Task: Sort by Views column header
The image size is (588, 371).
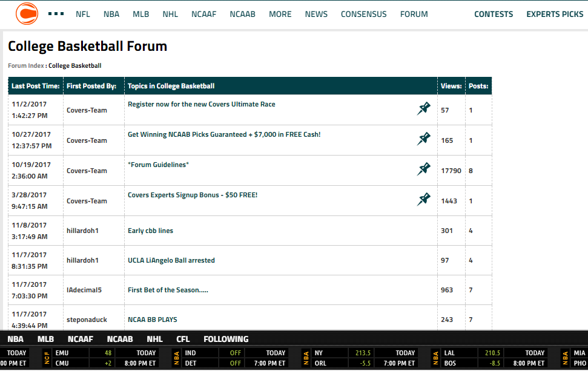Action: coord(451,86)
